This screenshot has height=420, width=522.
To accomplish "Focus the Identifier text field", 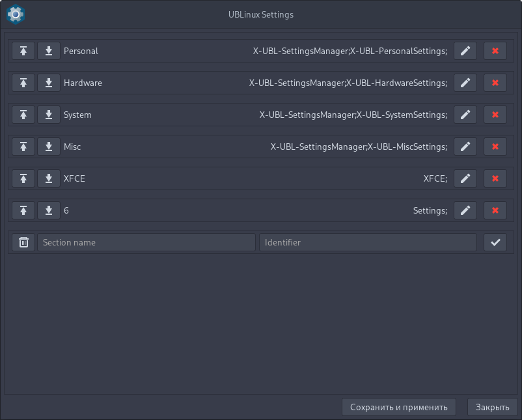I will pos(368,242).
